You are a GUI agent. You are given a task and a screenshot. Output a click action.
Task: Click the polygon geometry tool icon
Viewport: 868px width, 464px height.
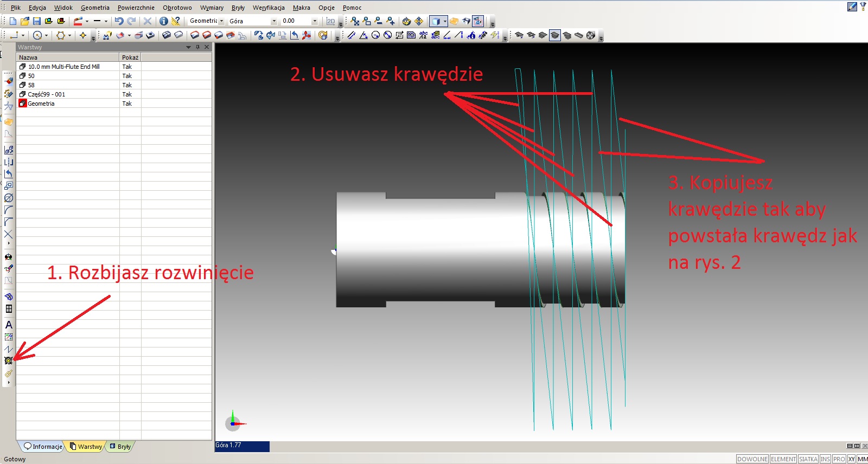pos(61,35)
